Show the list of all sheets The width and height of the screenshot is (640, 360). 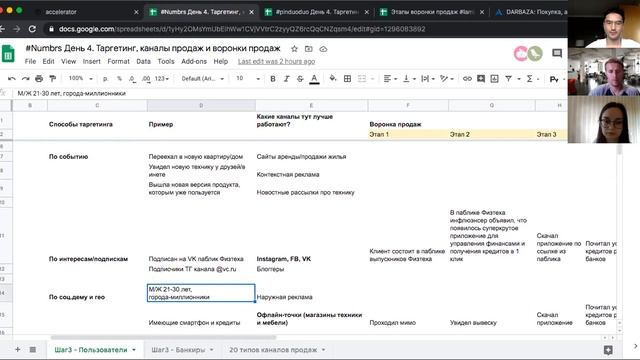click(x=33, y=349)
